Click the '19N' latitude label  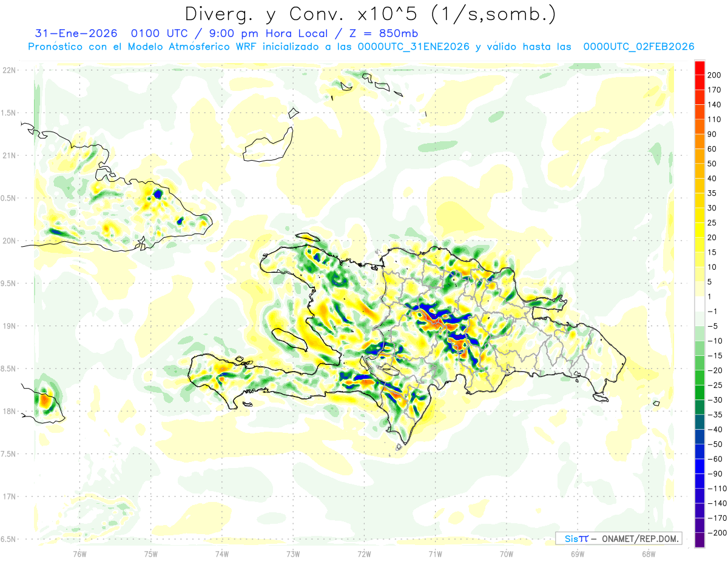click(10, 326)
